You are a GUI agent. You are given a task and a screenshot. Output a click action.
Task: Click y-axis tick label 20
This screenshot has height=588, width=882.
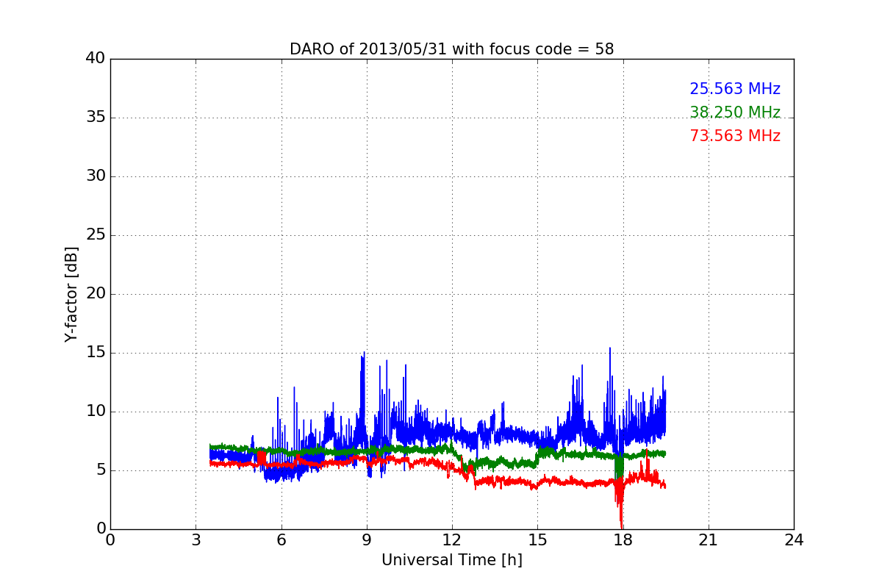click(x=96, y=294)
